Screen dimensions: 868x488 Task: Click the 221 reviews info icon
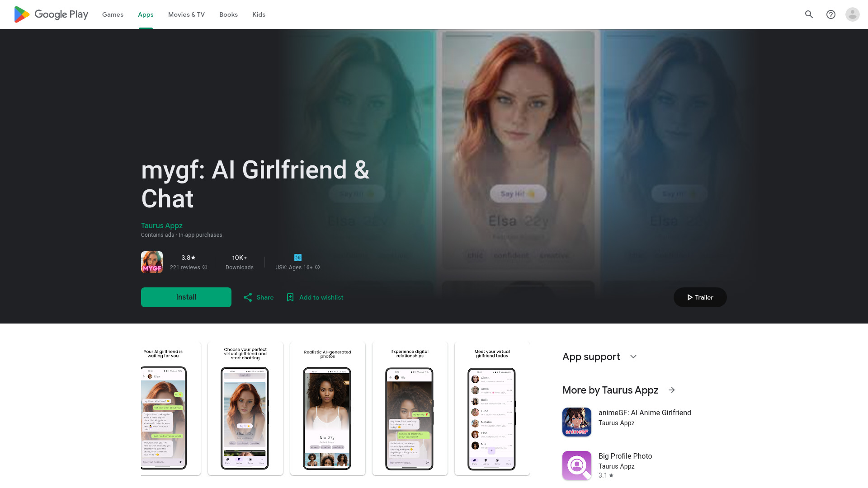pos(205,267)
